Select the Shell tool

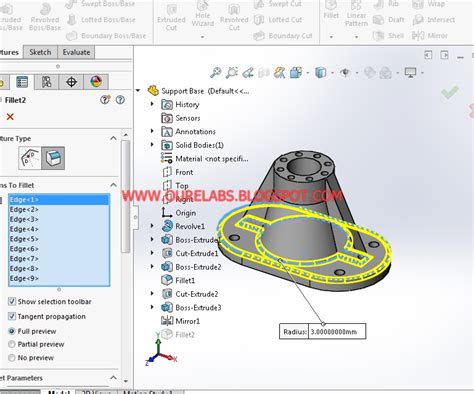388,36
